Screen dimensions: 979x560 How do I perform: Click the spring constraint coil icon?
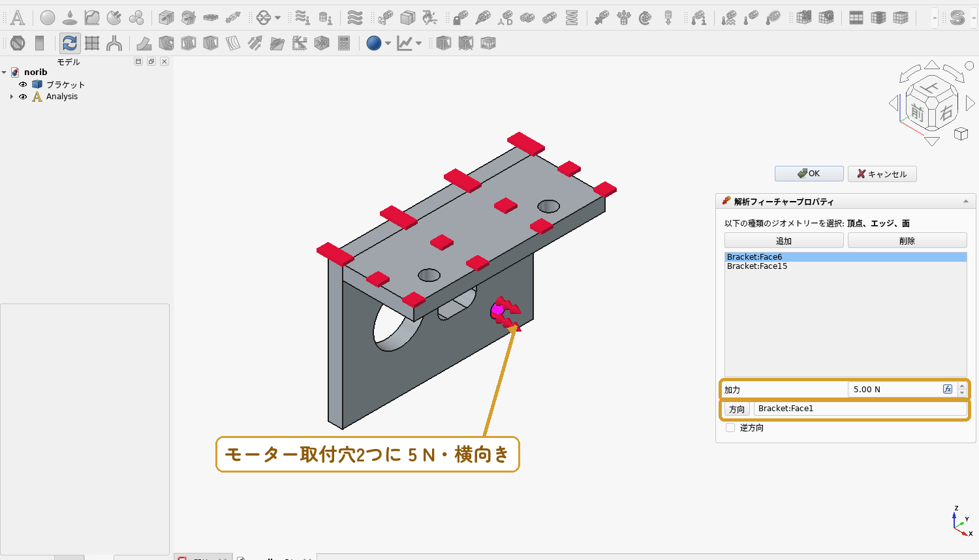click(x=572, y=18)
